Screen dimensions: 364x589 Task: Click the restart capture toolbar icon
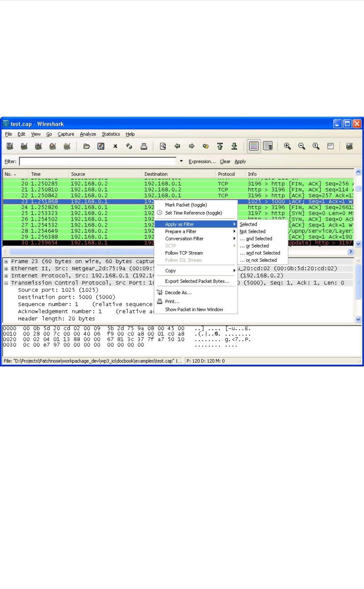(x=67, y=146)
